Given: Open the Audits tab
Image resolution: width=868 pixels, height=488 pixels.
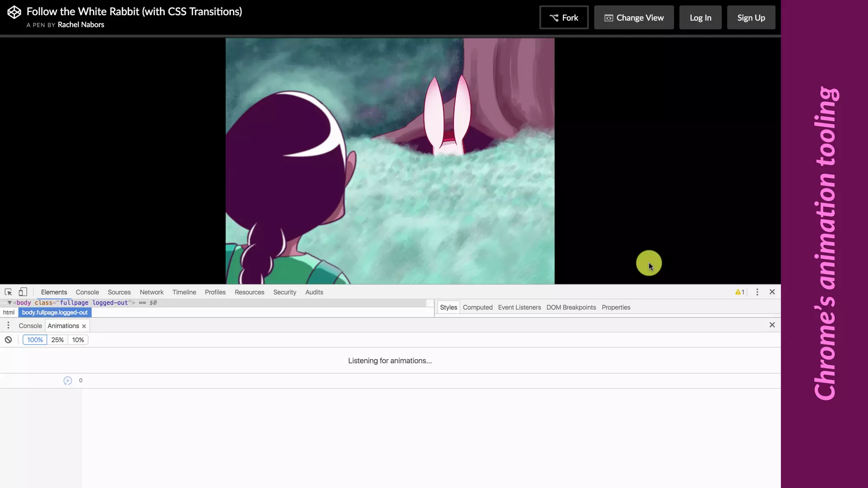Looking at the screenshot, I should point(314,292).
